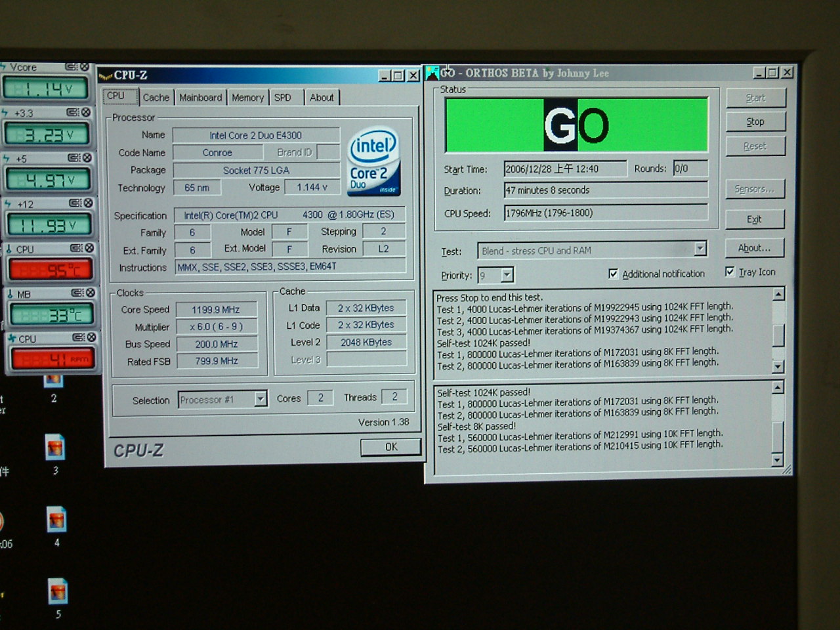Close the +12 voltage sensor widget
The width and height of the screenshot is (840, 630).
pos(88,203)
